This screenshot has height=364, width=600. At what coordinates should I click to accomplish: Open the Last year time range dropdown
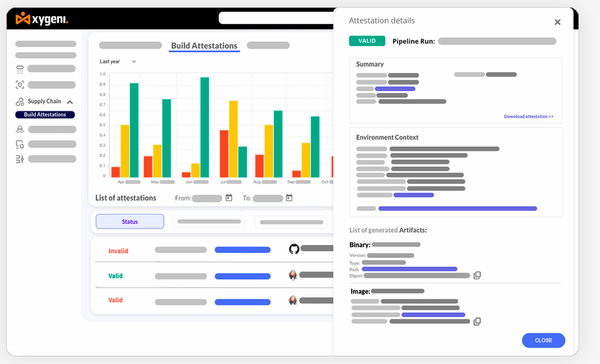click(118, 62)
